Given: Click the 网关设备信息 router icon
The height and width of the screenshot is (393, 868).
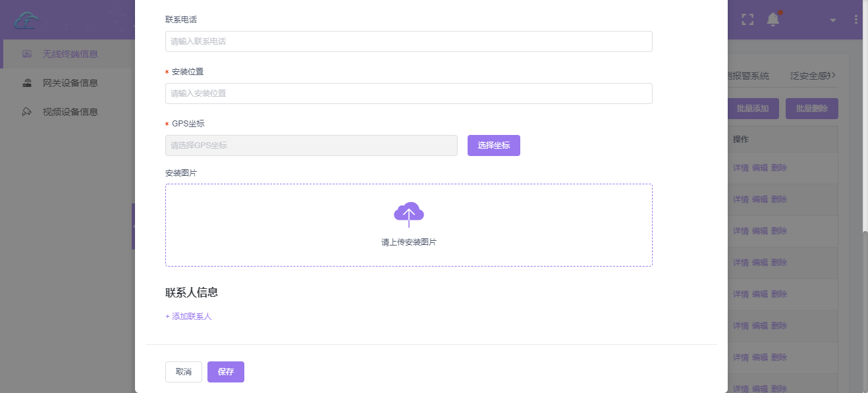Looking at the screenshot, I should click(x=27, y=83).
